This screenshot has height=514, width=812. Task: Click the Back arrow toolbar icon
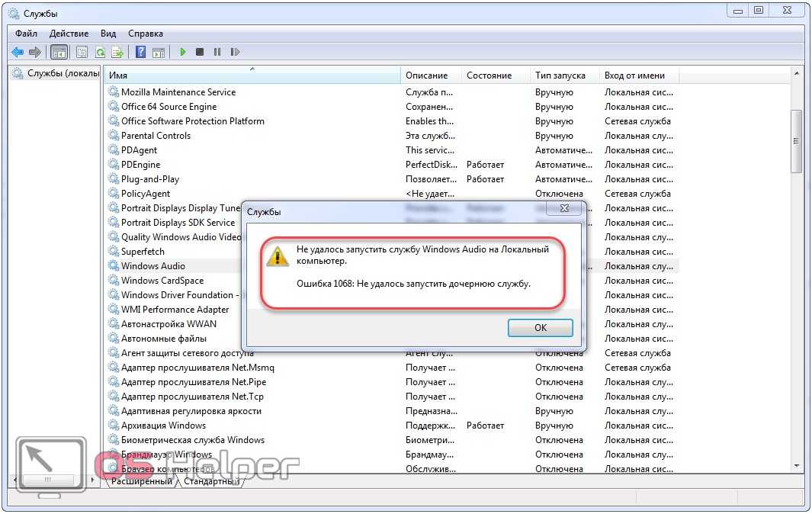click(x=18, y=52)
